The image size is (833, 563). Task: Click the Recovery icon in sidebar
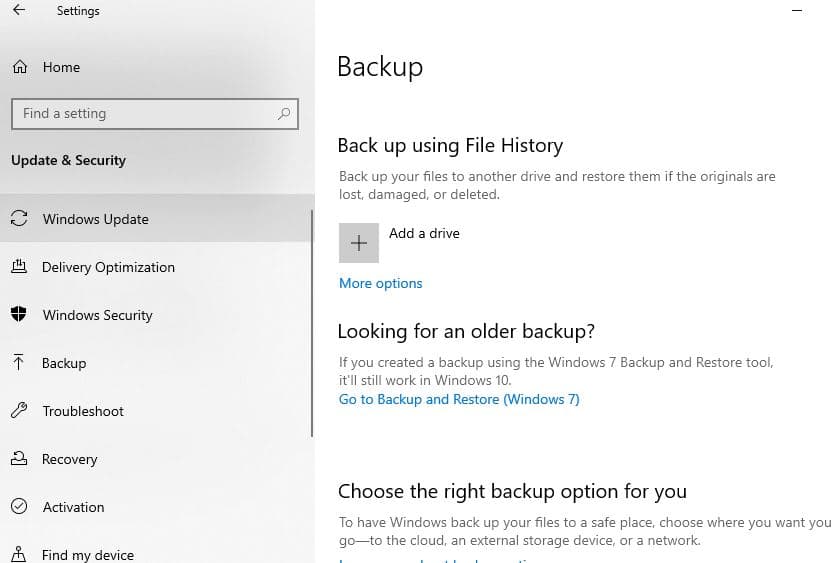click(x=19, y=459)
